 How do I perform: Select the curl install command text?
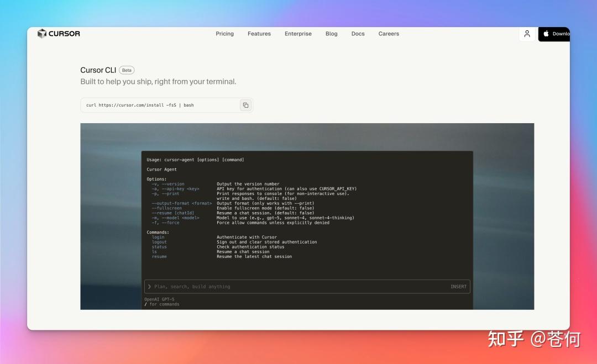coord(140,105)
